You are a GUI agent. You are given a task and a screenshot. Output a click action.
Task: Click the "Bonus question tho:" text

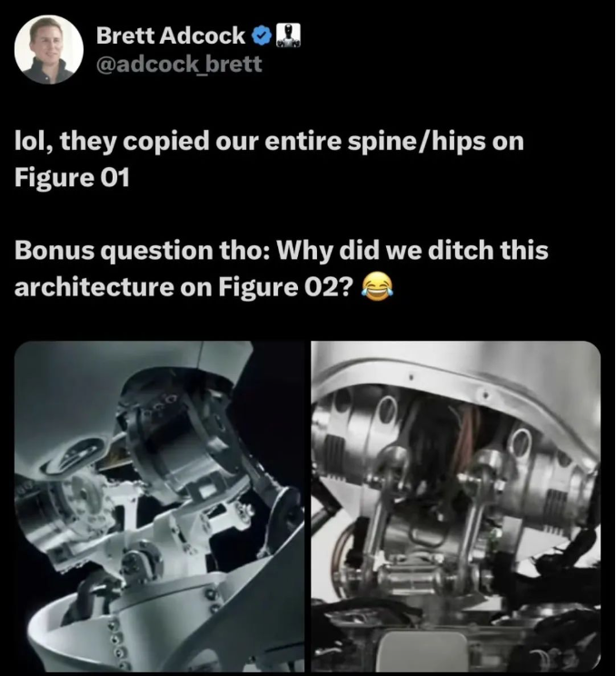[x=143, y=251]
